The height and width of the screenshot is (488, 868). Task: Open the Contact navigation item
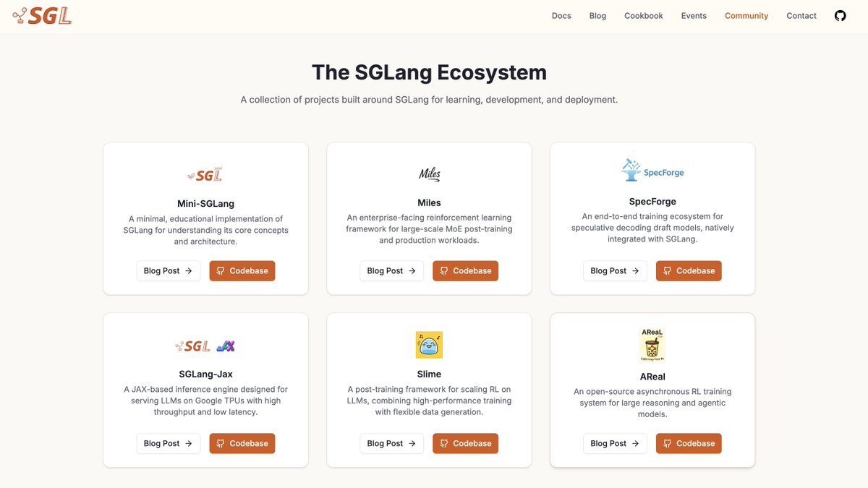pyautogui.click(x=801, y=15)
